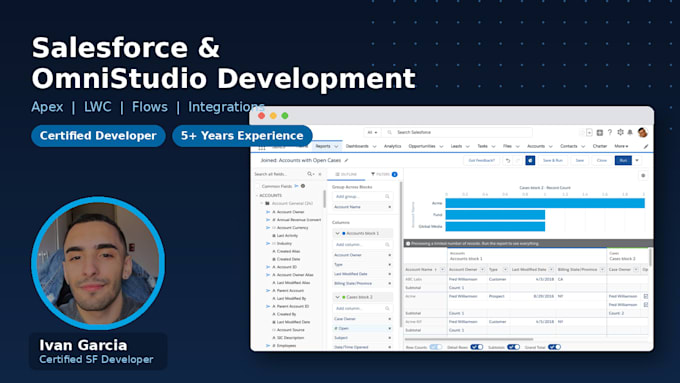Remove the Type column from outline
680x383 pixels.
click(x=389, y=264)
